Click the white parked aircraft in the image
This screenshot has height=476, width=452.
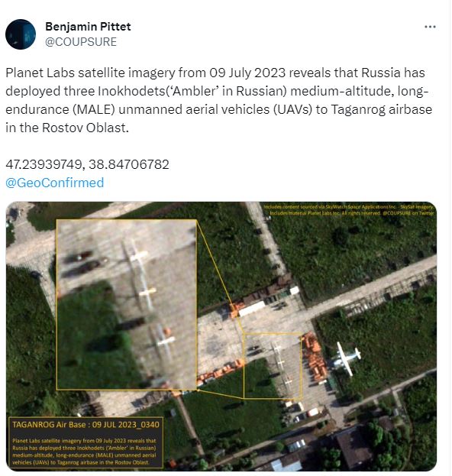[x=347, y=358]
